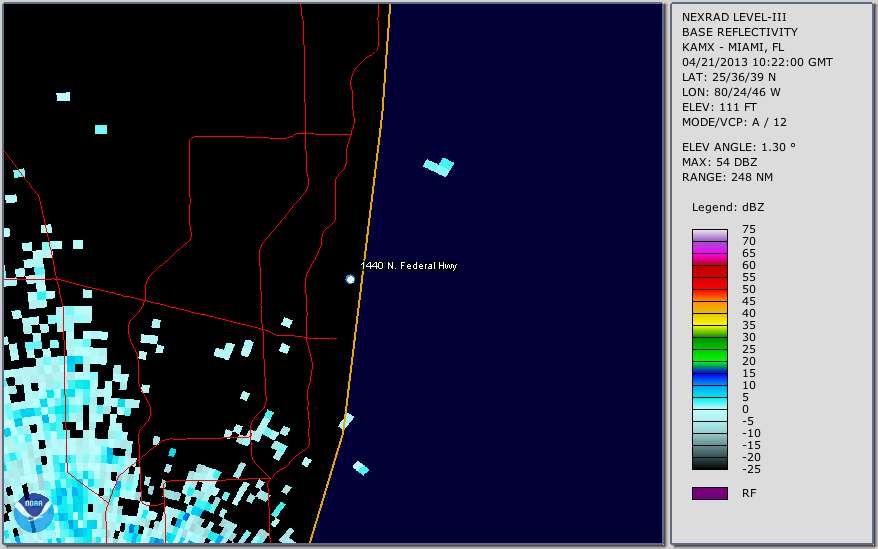Select the 'KAMX - MIAMI, FL' text

click(x=733, y=47)
